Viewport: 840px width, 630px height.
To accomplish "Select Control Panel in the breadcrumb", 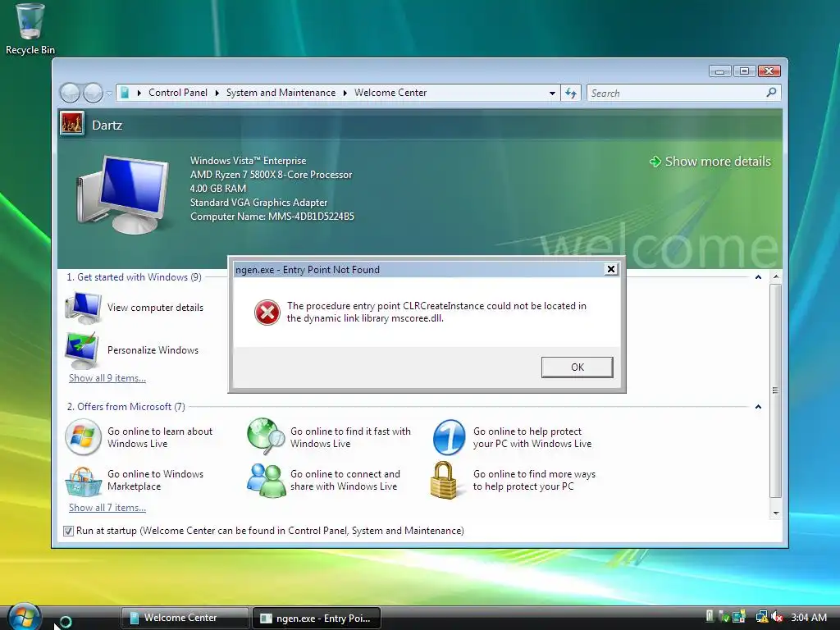I will (177, 93).
